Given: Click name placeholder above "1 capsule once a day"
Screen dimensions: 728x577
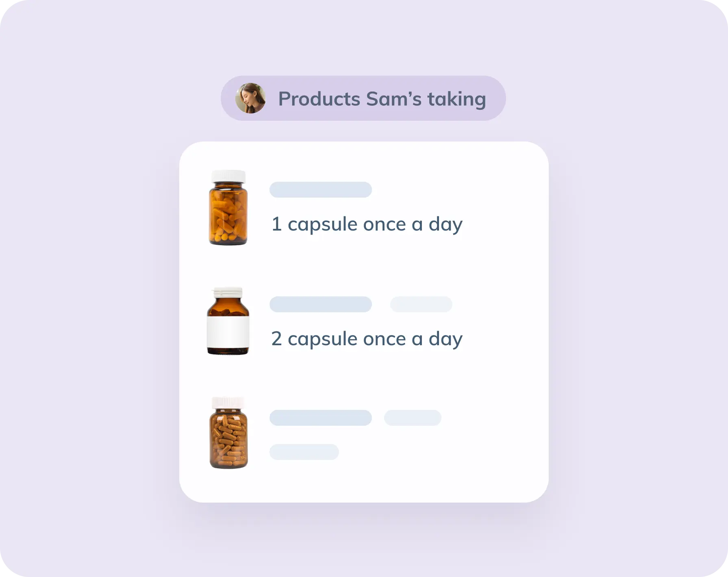Looking at the screenshot, I should pos(320,190).
